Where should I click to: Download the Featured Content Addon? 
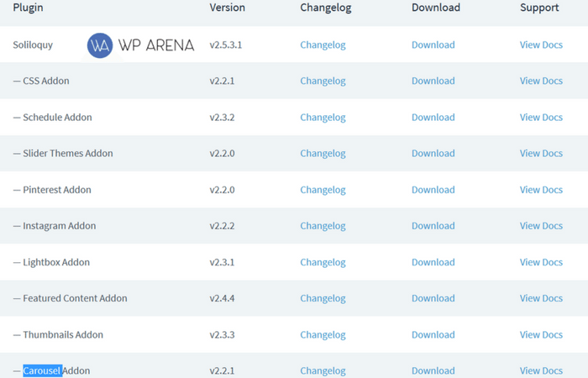click(433, 298)
